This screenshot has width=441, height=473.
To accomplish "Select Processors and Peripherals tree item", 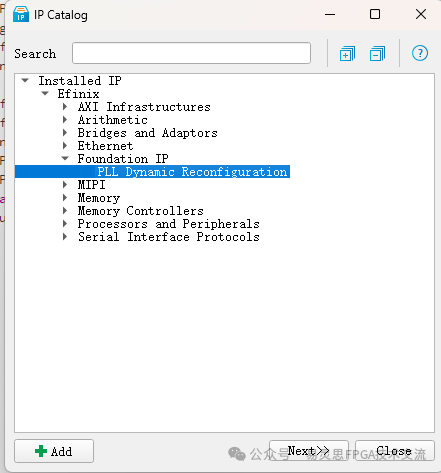I will point(168,224).
